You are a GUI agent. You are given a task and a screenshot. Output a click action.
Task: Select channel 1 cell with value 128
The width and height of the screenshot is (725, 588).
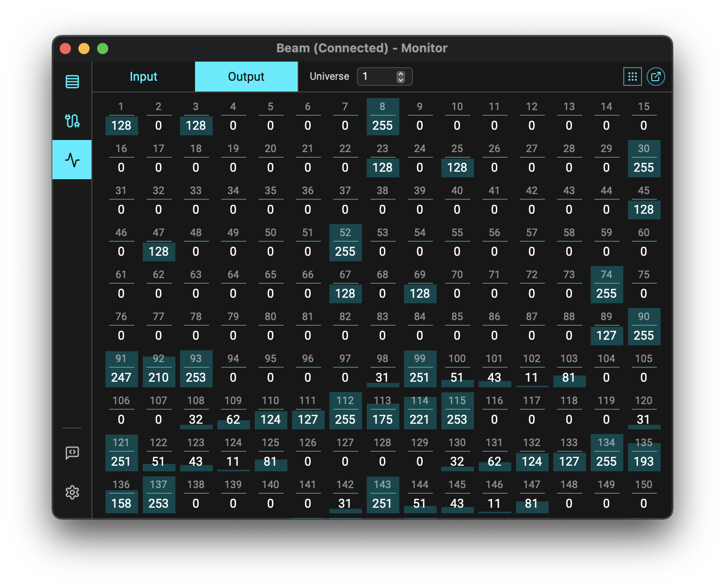pyautogui.click(x=121, y=117)
